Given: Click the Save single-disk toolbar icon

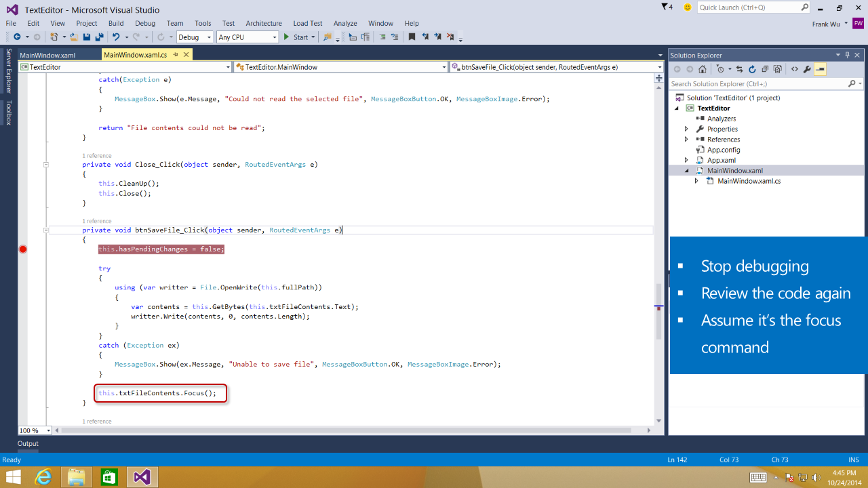Looking at the screenshot, I should pos(87,37).
